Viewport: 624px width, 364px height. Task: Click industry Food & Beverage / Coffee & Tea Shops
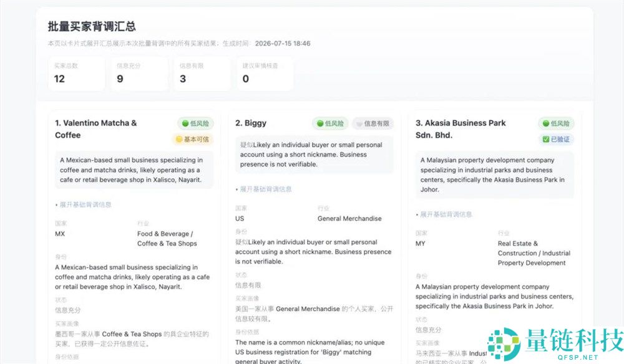tap(167, 239)
